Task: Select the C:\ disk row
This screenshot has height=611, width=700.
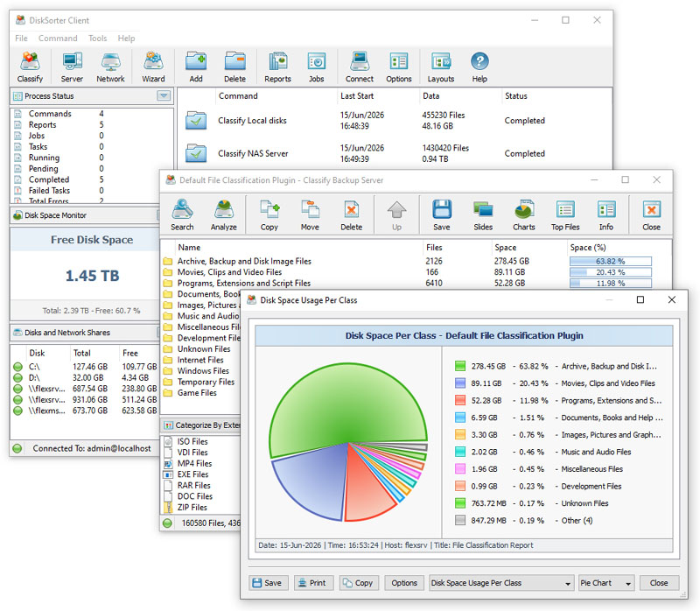Action: [85, 367]
